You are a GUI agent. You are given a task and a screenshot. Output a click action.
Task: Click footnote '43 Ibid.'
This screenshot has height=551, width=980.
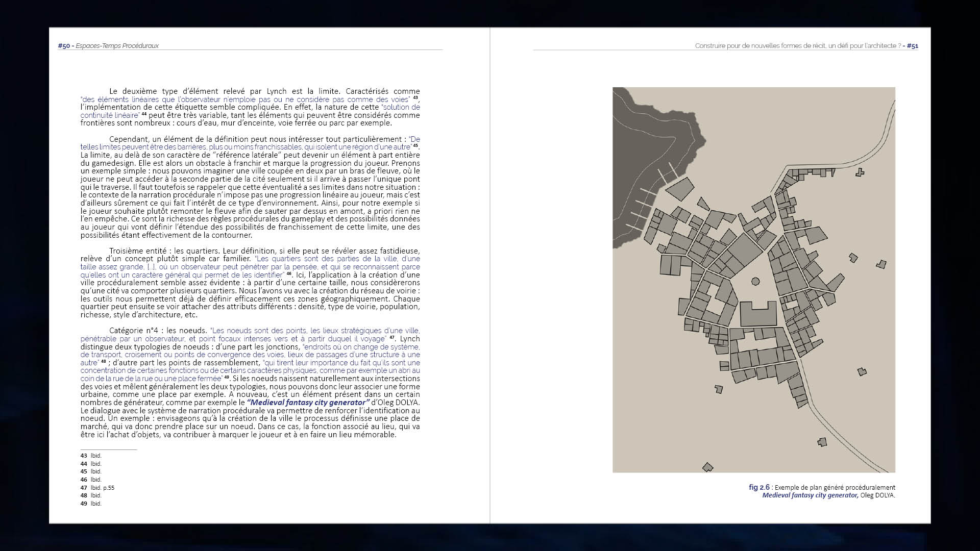[91, 456]
